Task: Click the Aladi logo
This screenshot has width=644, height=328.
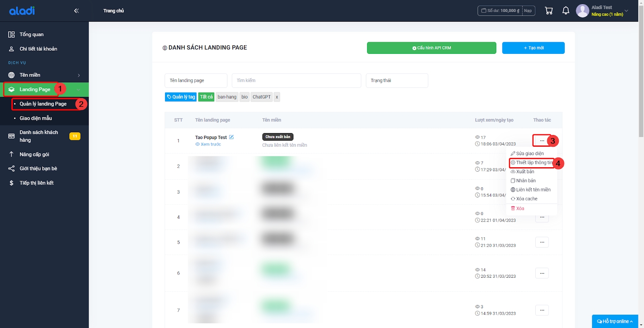Action: [x=22, y=11]
